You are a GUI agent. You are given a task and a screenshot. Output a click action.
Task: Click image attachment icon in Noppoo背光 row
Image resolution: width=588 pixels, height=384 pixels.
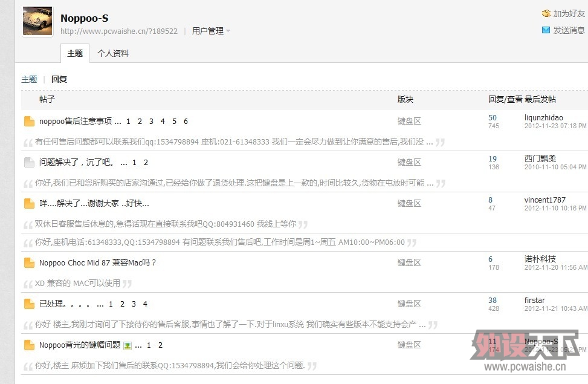[128, 345]
